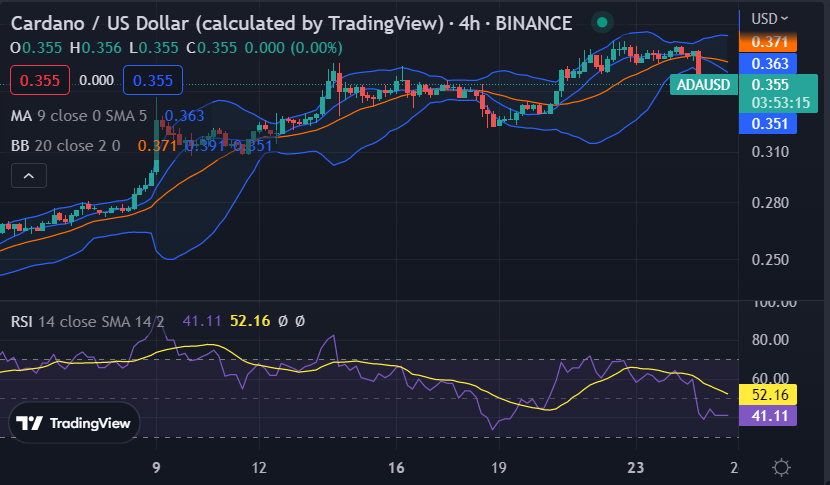Click the date label 19 on time axis

click(x=499, y=468)
